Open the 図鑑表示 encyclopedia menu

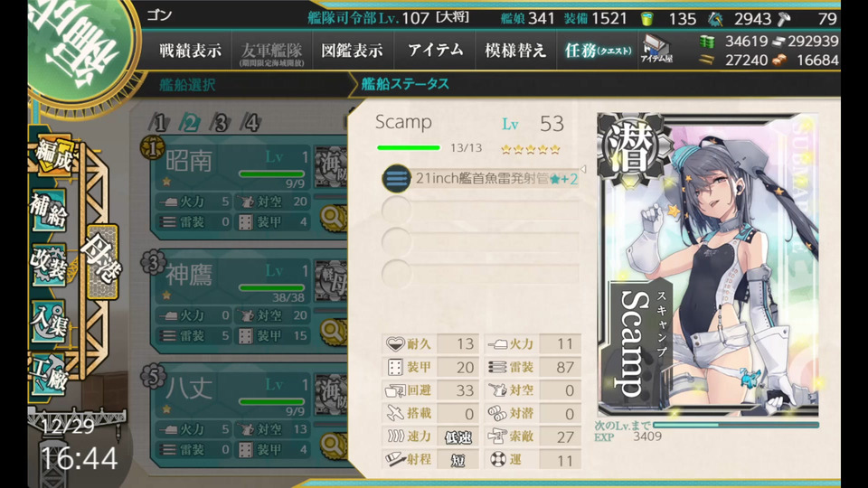point(352,51)
